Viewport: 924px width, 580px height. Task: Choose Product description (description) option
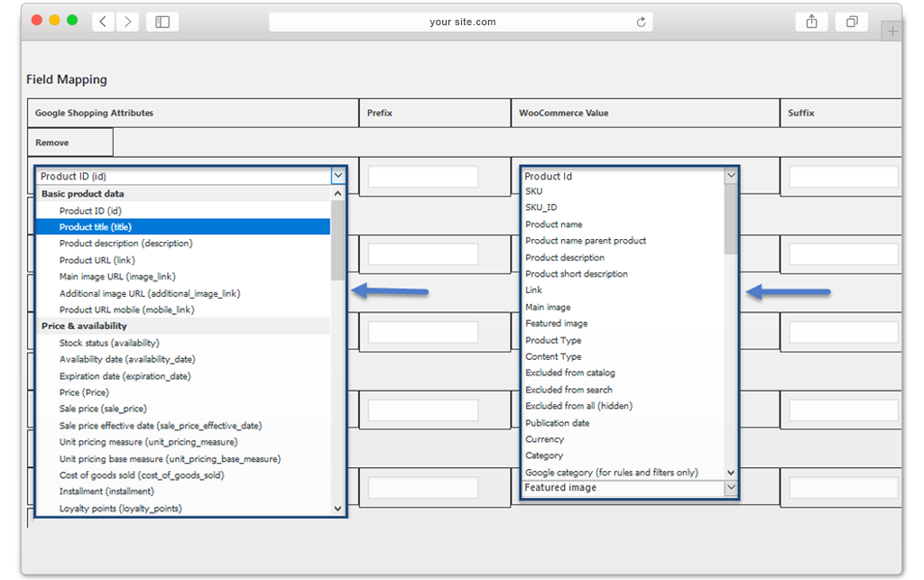[x=125, y=244]
